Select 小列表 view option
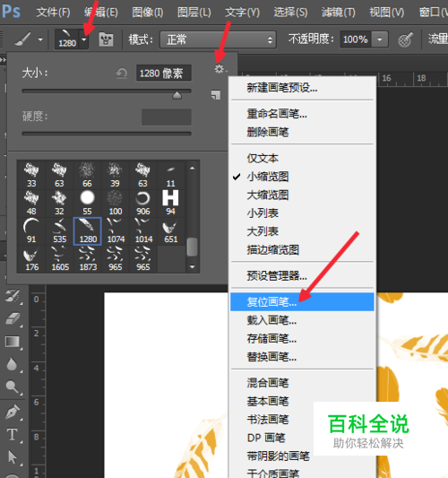 coord(303,213)
